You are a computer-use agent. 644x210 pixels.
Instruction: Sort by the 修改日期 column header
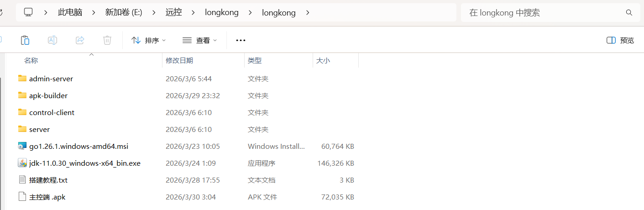pos(179,60)
